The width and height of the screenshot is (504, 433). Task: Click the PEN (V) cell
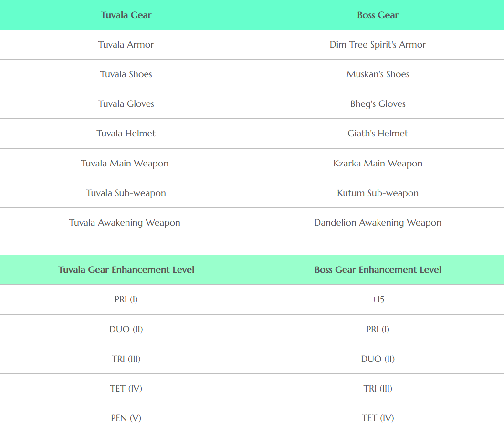point(126,418)
